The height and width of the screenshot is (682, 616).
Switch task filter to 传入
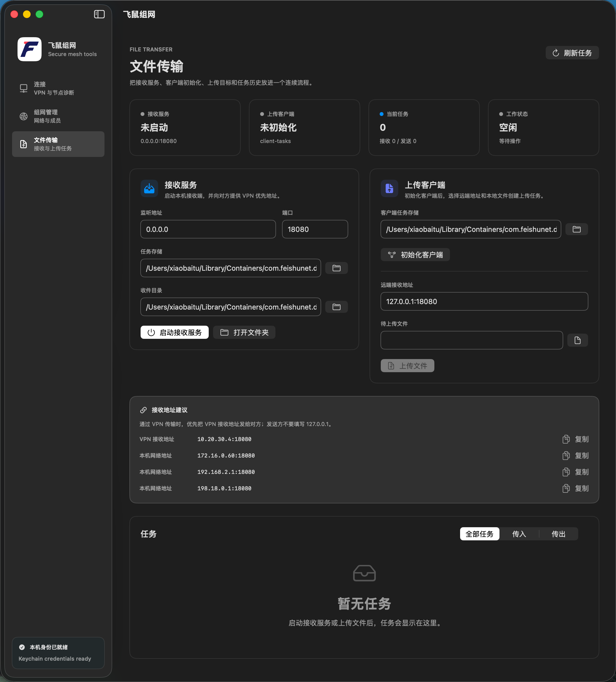pyautogui.click(x=519, y=534)
